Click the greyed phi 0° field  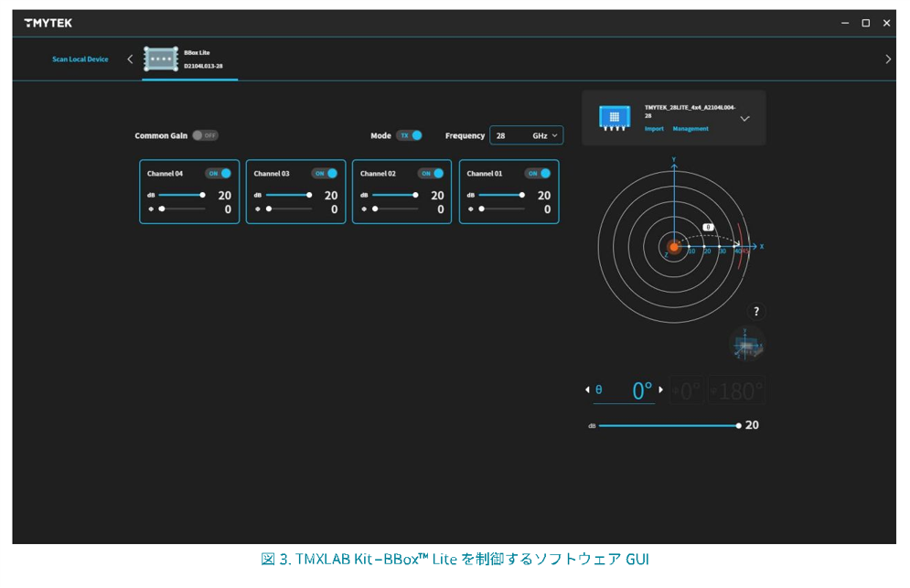pyautogui.click(x=687, y=390)
